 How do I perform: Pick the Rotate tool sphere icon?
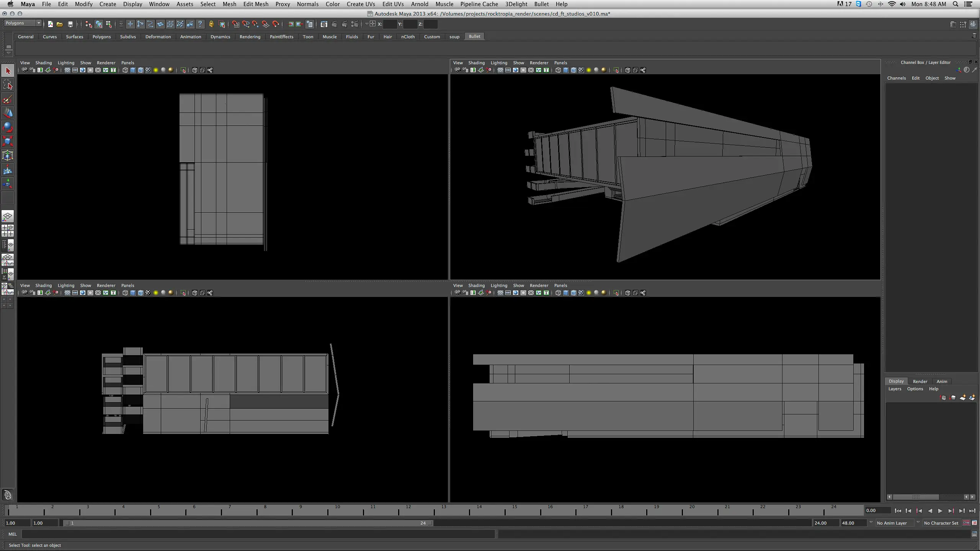click(x=8, y=127)
